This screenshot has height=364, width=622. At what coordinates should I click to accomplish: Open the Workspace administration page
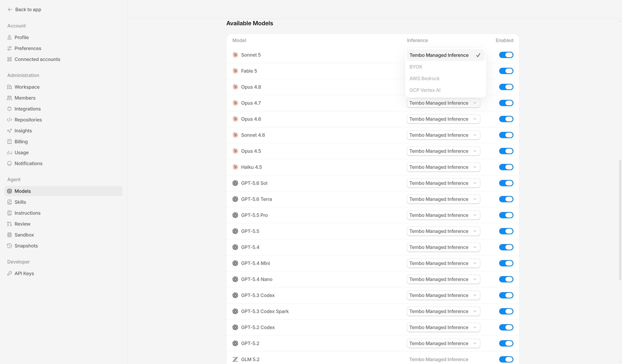coord(63,87)
